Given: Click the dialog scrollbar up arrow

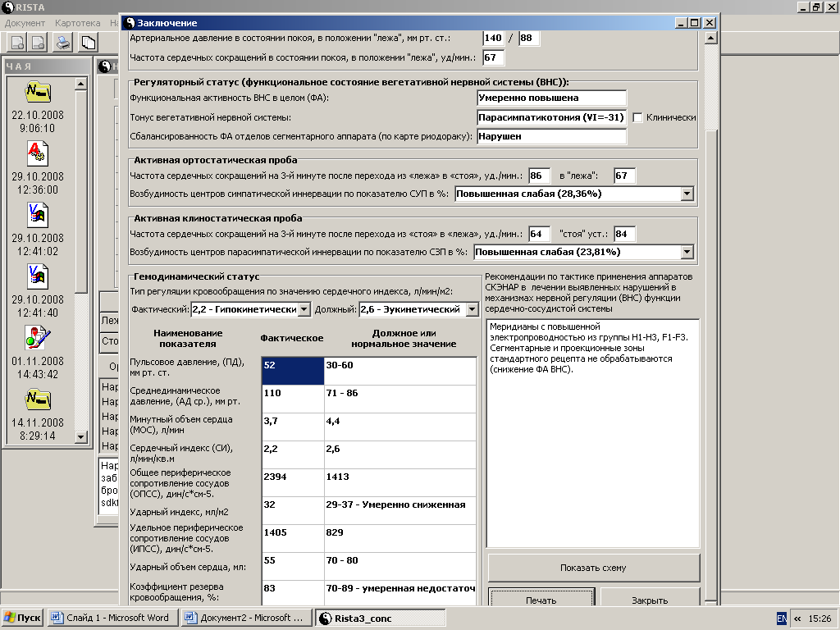Looking at the screenshot, I should tap(711, 38).
